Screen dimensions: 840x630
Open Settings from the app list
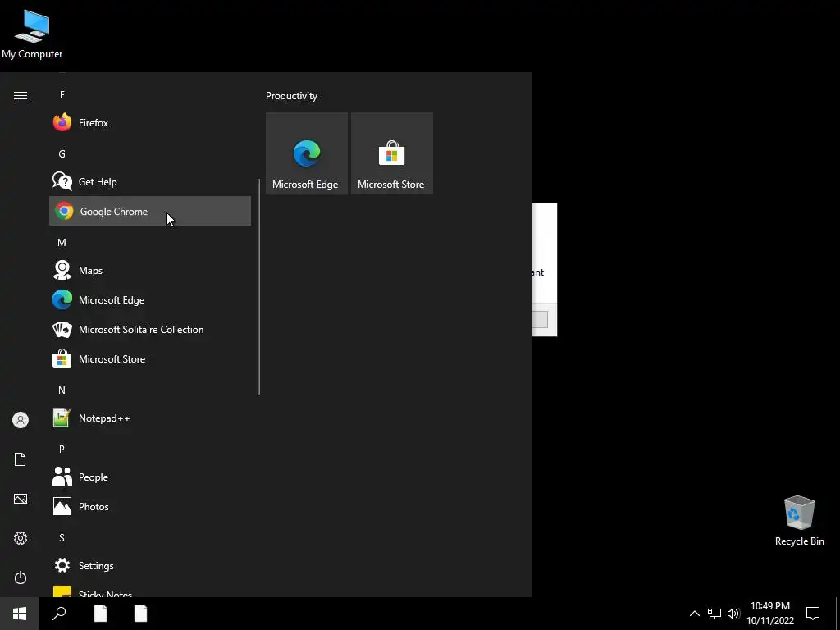point(150,566)
